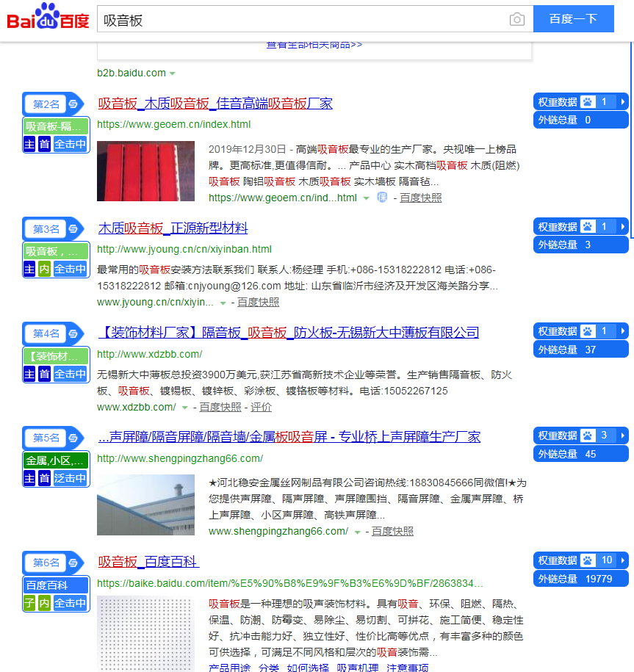Click the Baidu logo
Viewport: 634px width, 672px height.
(48, 16)
